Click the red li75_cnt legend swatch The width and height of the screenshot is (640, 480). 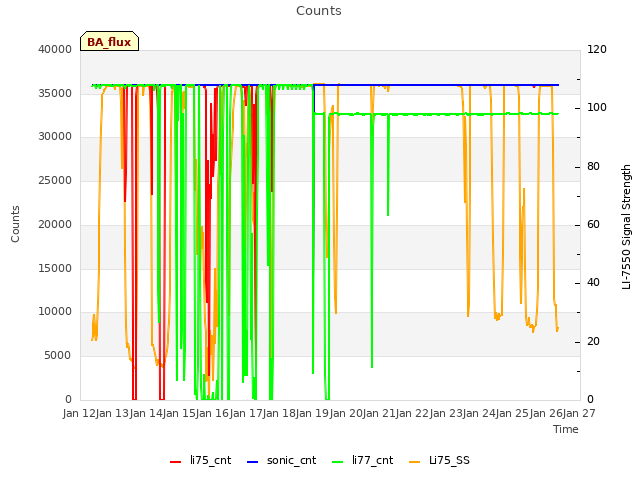(176, 462)
